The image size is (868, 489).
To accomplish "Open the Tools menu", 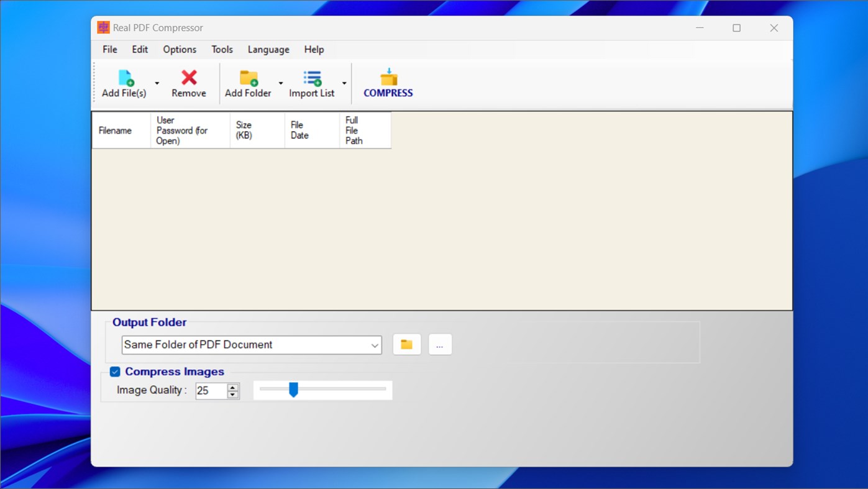I will (222, 49).
